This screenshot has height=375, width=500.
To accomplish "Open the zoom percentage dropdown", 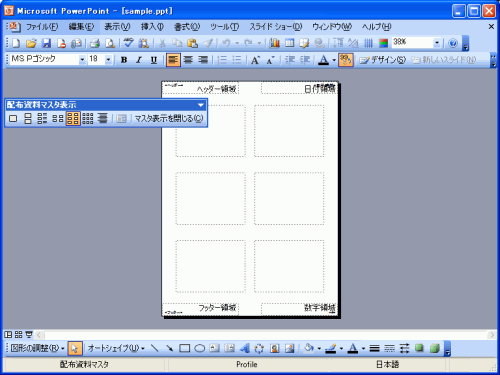I will pyautogui.click(x=437, y=43).
